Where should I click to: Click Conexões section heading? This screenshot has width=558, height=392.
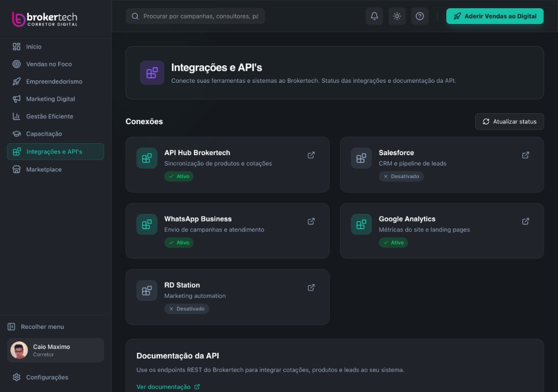[x=144, y=121]
